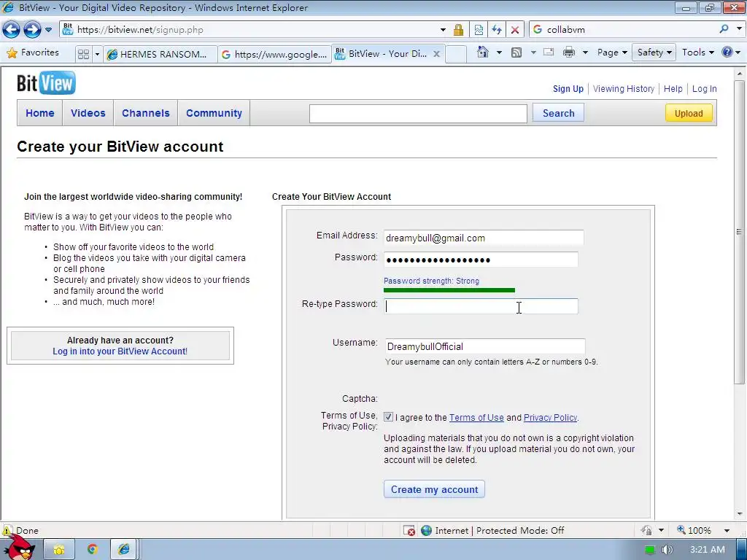Click the Password field

pyautogui.click(x=481, y=260)
